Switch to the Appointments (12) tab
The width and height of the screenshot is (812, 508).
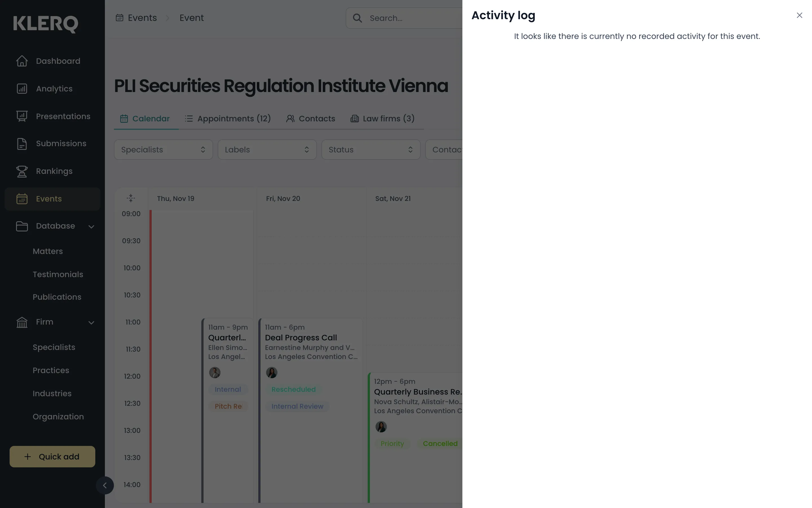[228, 119]
